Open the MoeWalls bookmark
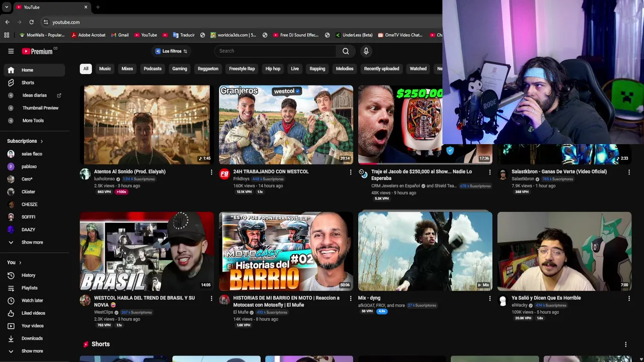The image size is (644, 362). 42,35
